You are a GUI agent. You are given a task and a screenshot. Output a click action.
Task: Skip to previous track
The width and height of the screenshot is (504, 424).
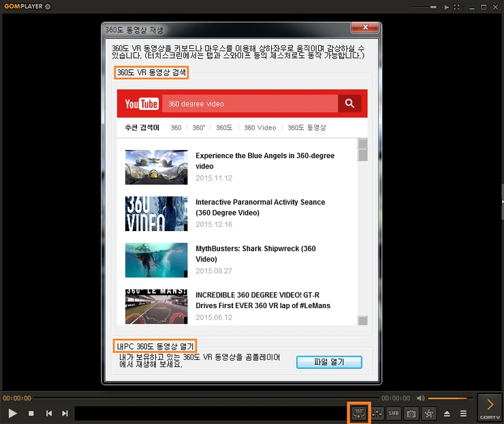(49, 413)
